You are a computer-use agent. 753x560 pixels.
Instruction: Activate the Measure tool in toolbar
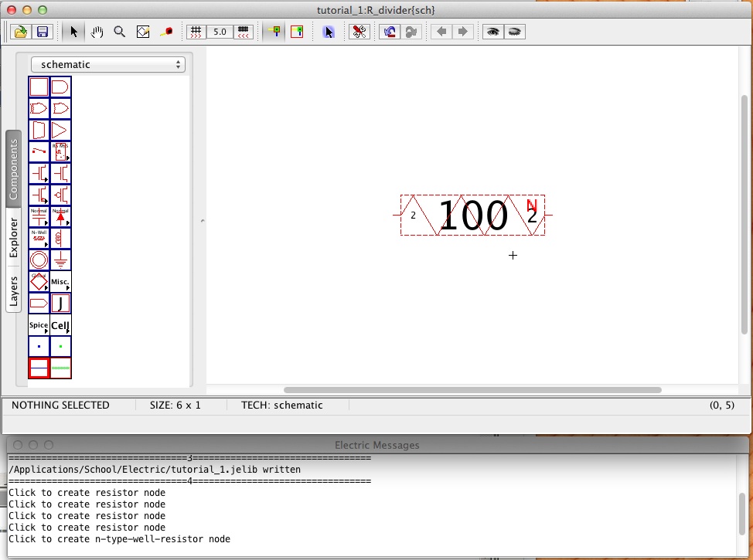point(165,32)
